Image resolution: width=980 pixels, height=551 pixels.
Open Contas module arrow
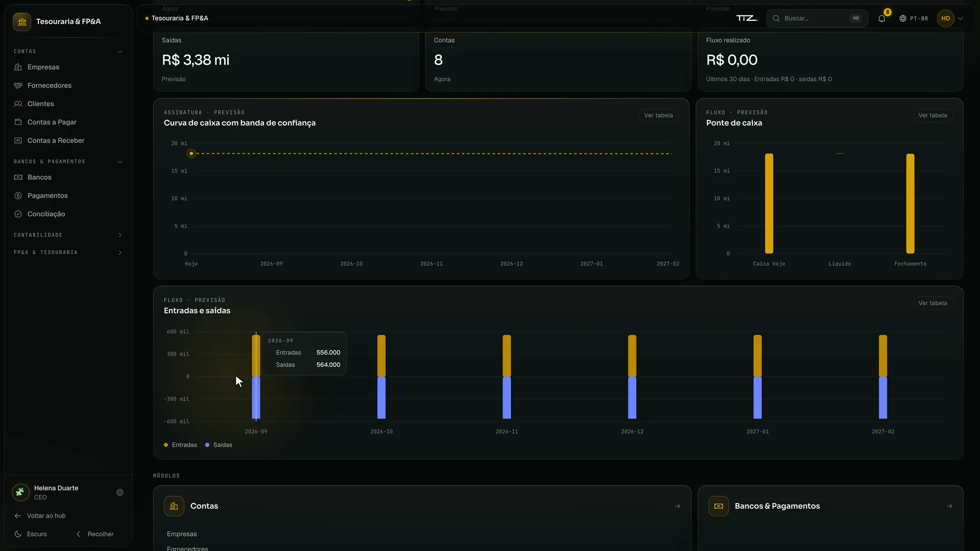point(677,506)
